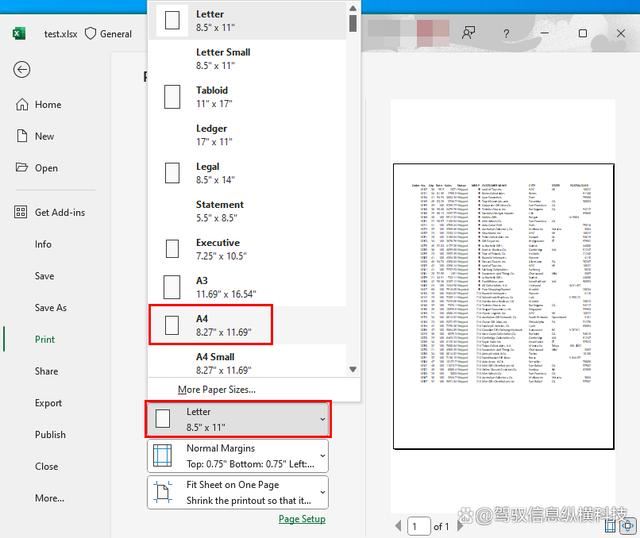Choose Ledger 17" x 11" paper size

[x=249, y=135]
